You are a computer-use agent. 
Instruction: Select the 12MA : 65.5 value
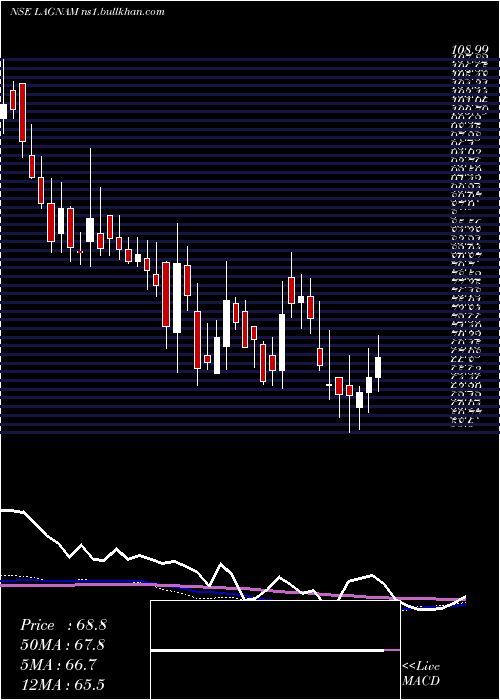pos(63,685)
